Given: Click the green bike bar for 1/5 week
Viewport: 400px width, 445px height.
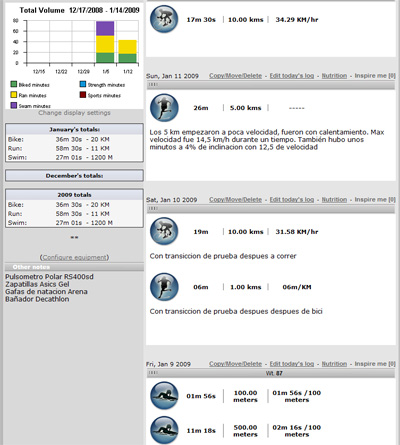Looking at the screenshot, I should [x=105, y=58].
